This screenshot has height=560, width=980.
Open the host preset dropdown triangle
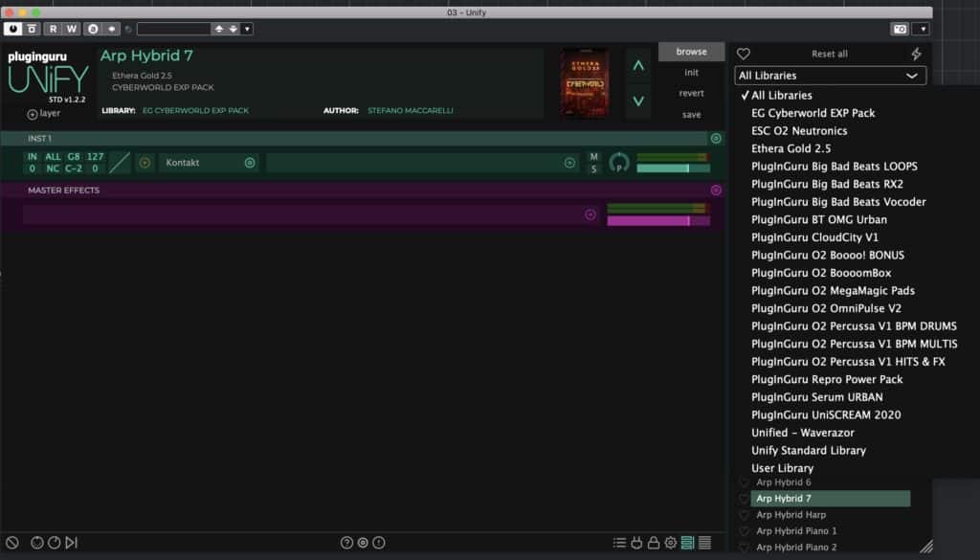247,29
